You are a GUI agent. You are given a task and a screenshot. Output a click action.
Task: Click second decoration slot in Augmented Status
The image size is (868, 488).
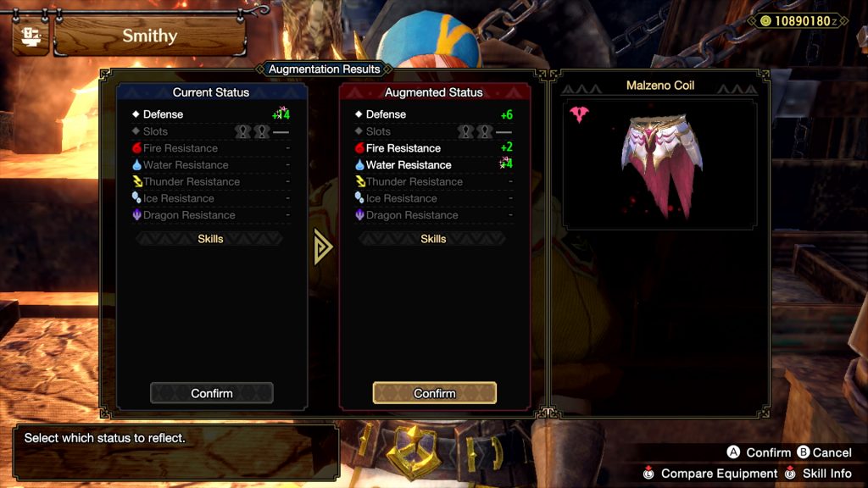click(484, 131)
